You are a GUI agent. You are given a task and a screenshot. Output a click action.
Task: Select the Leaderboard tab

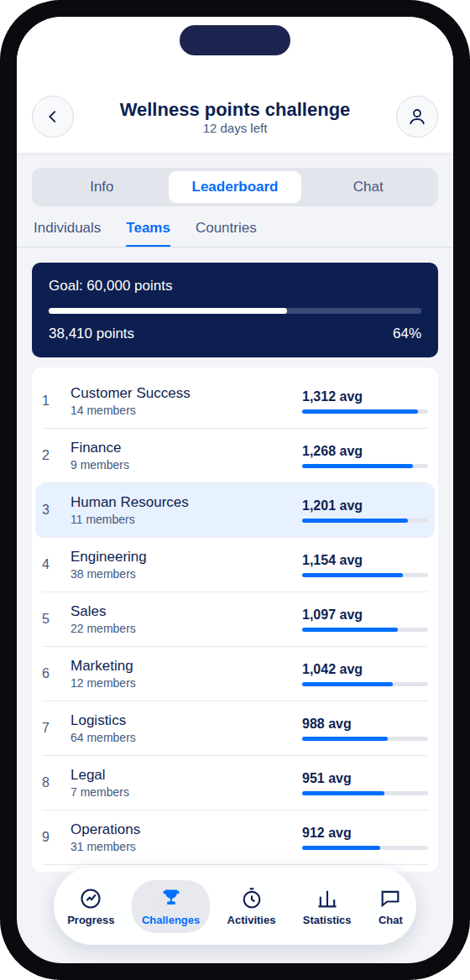[x=235, y=187]
